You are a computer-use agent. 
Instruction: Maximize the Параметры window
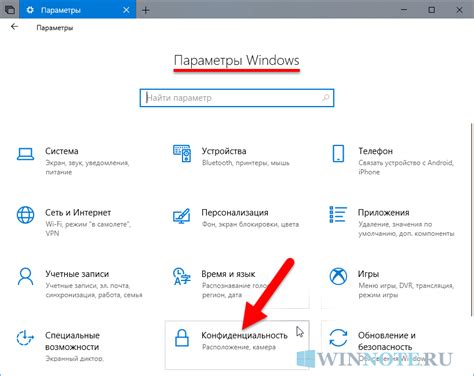[431, 10]
